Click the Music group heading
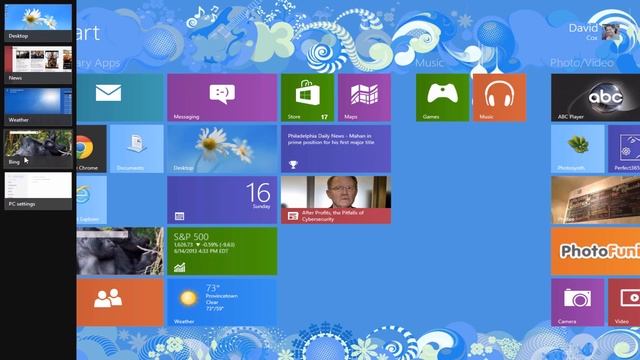This screenshot has width=640, height=360. (429, 63)
